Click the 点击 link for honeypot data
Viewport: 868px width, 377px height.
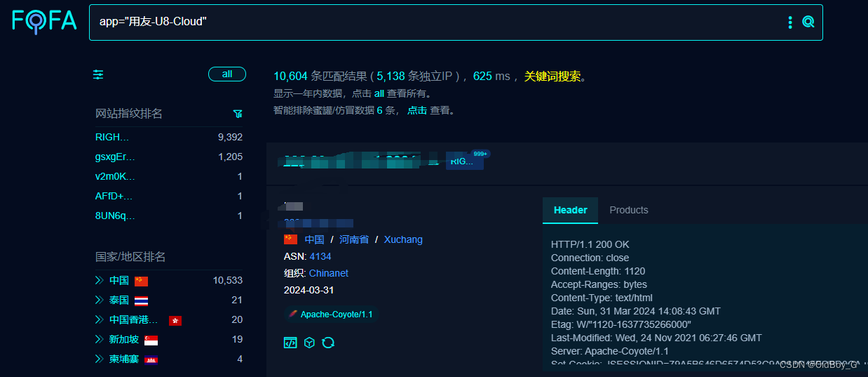417,110
